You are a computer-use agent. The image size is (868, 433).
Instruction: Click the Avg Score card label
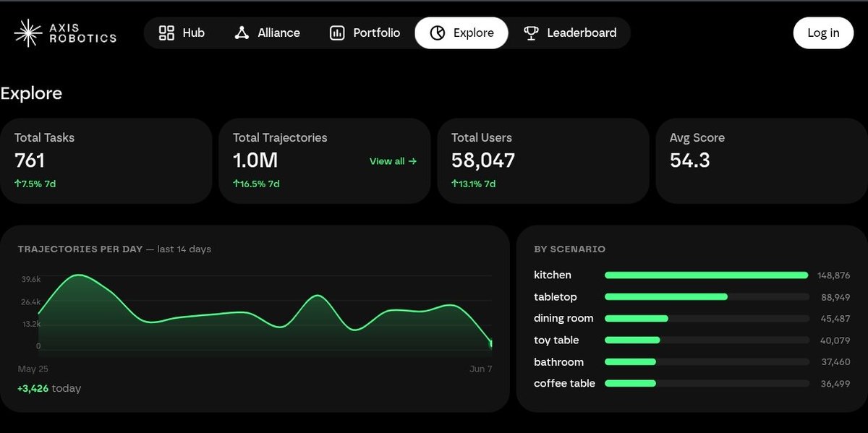(697, 137)
